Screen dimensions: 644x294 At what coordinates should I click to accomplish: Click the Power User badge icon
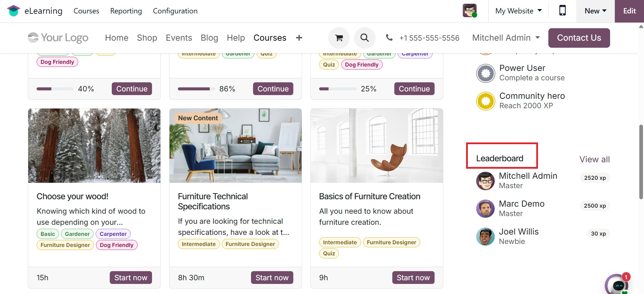[486, 73]
